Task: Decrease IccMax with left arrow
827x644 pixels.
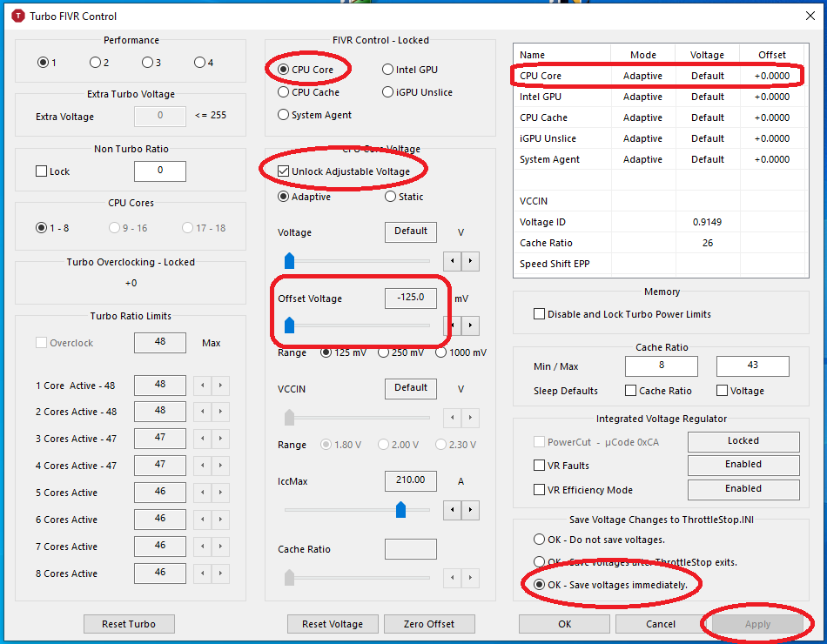Action: [x=452, y=510]
